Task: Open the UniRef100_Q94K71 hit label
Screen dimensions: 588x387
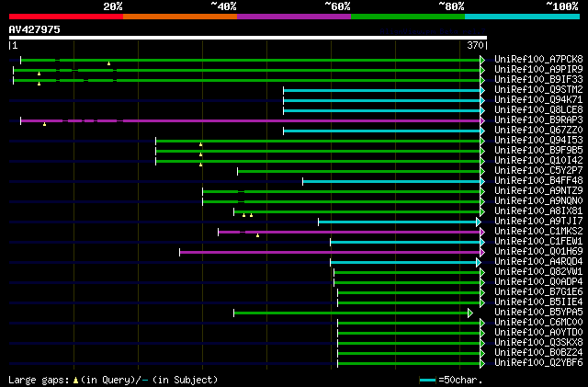Action: pos(538,100)
